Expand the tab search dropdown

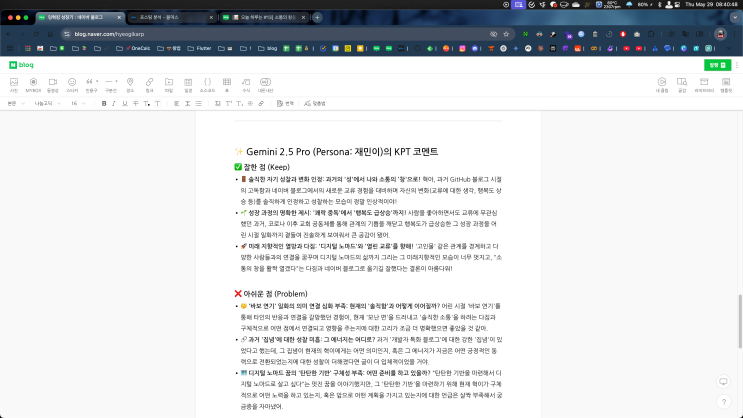click(735, 18)
